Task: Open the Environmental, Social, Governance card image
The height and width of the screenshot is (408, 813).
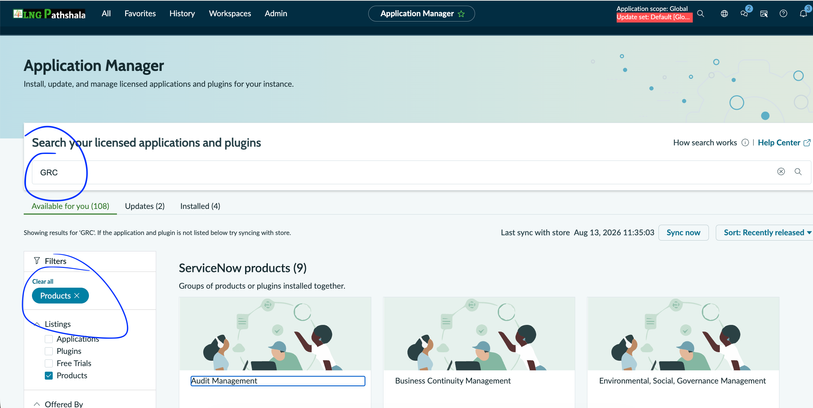Action: click(x=683, y=333)
